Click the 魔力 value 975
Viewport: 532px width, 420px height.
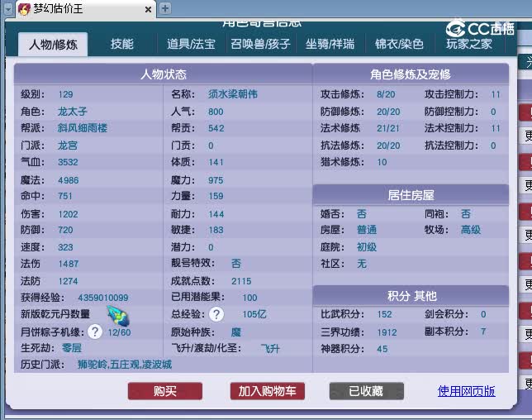[x=216, y=180]
